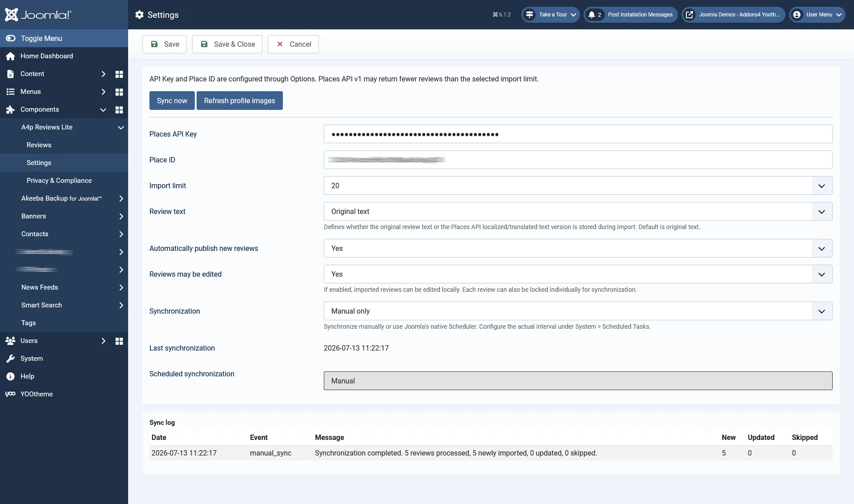Click Sync now
The width and height of the screenshot is (854, 504).
click(x=172, y=101)
